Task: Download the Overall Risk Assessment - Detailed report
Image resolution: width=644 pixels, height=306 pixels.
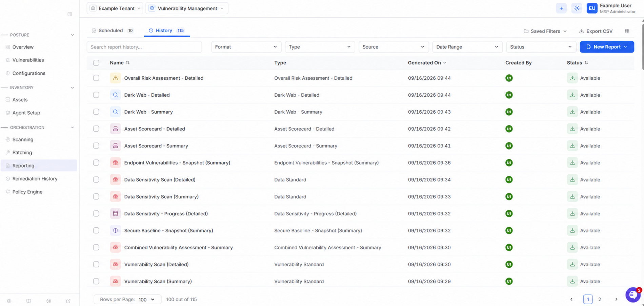Action: tap(572, 78)
